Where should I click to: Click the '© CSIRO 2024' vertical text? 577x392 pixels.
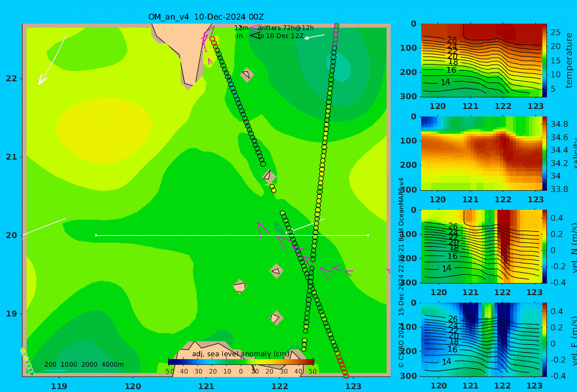click(401, 345)
